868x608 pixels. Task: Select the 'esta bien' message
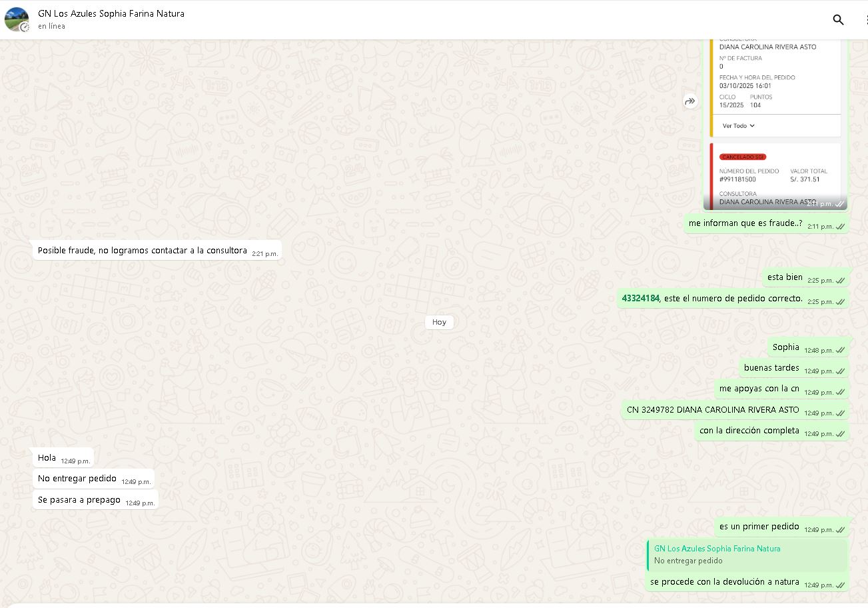(806, 277)
